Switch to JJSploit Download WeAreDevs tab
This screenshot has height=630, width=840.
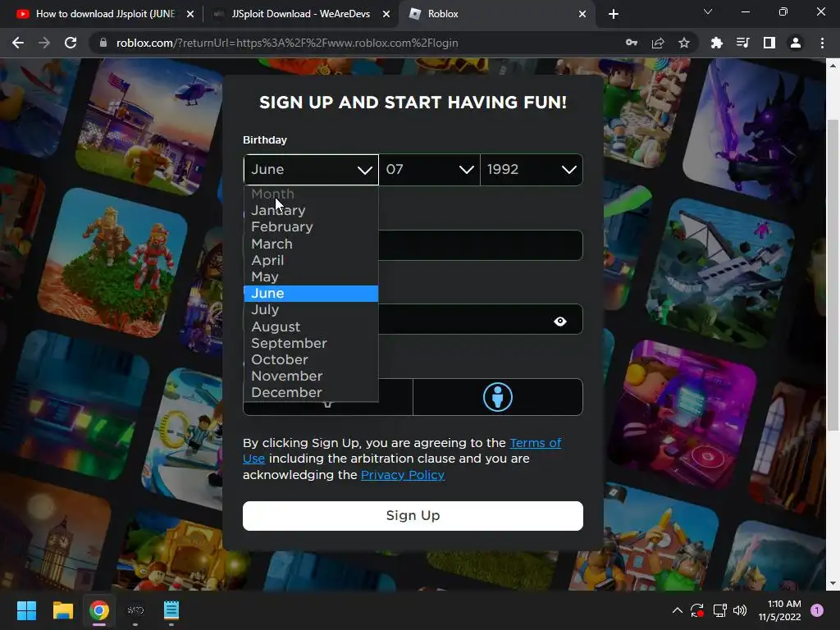[x=300, y=14]
